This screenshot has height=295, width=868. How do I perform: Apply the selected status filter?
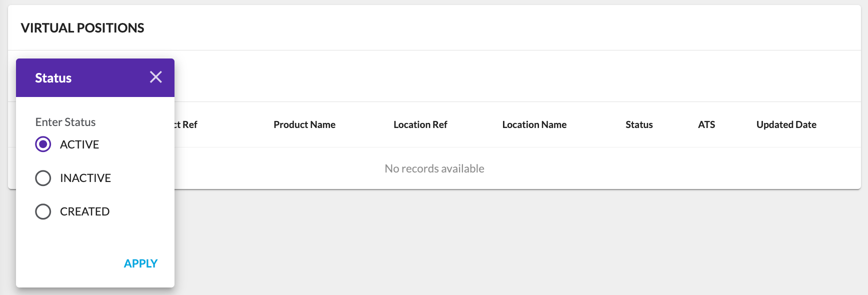coord(140,263)
